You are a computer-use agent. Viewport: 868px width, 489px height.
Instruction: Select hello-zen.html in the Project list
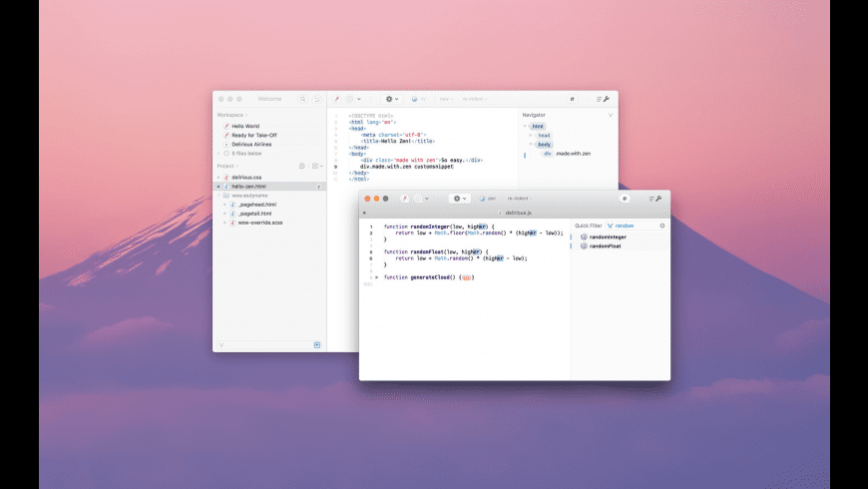click(269, 187)
